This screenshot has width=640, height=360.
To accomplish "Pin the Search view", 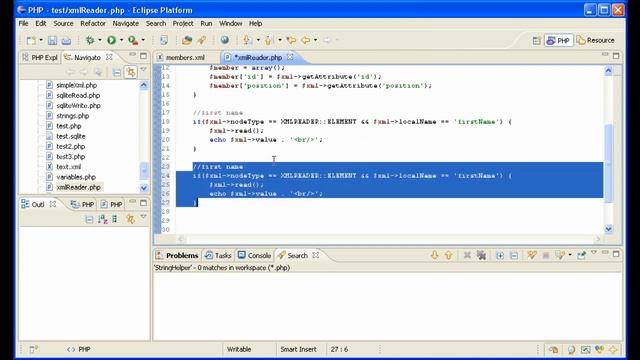I will pos(581,256).
